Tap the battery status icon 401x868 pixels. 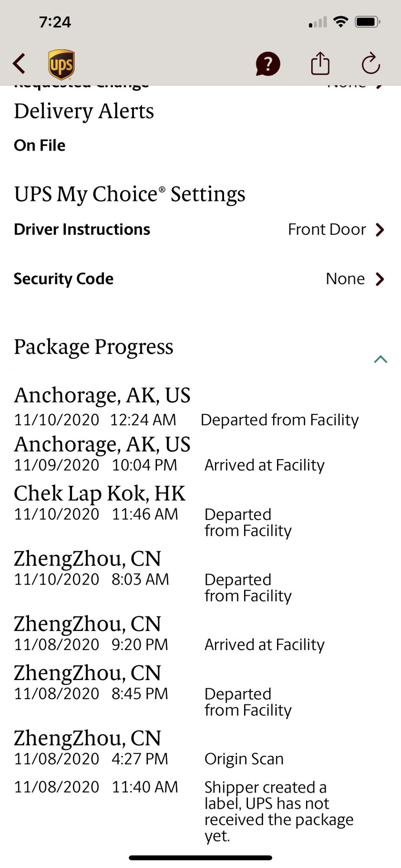(x=367, y=22)
